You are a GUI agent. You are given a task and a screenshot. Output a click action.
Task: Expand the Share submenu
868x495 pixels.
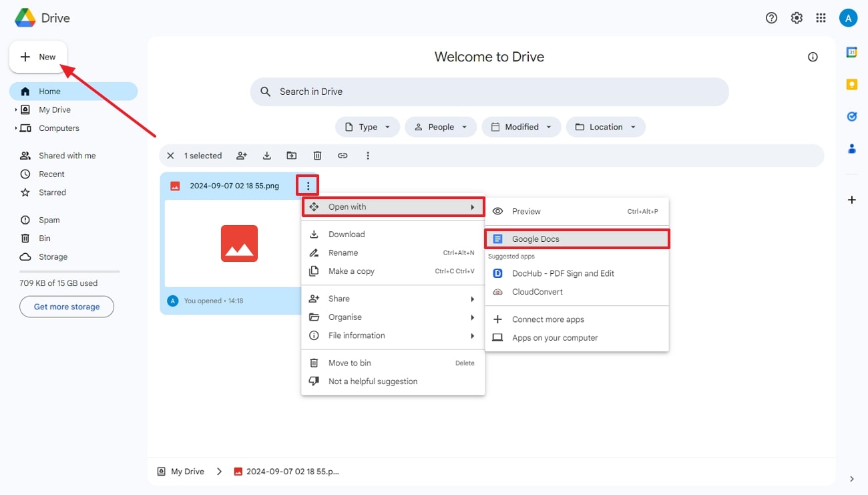pos(393,299)
